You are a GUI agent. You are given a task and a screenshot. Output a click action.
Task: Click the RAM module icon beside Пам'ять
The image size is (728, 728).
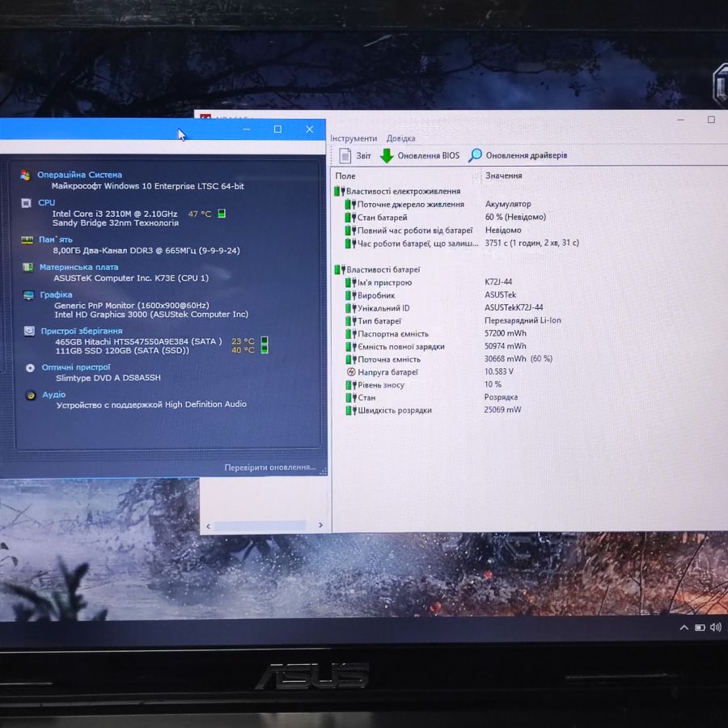tap(28, 239)
